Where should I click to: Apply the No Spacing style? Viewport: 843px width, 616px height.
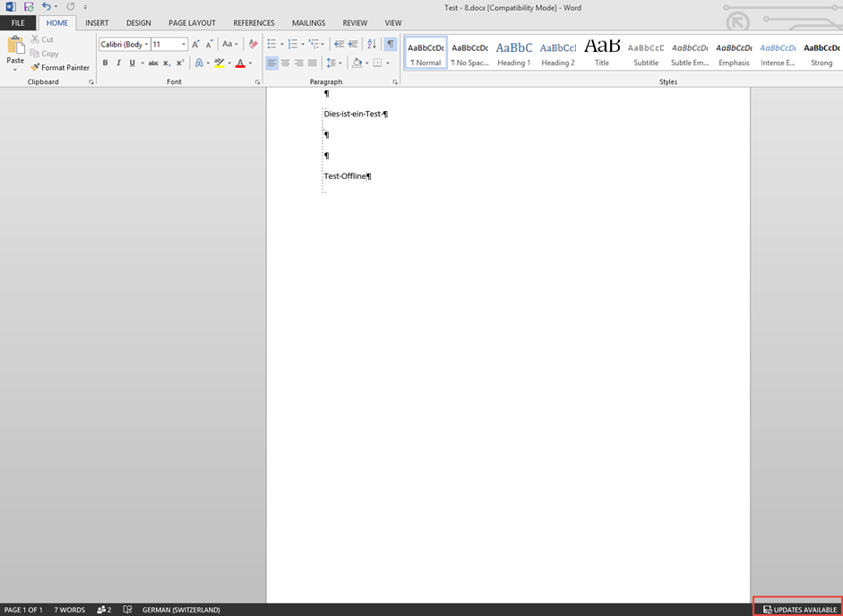tap(470, 53)
